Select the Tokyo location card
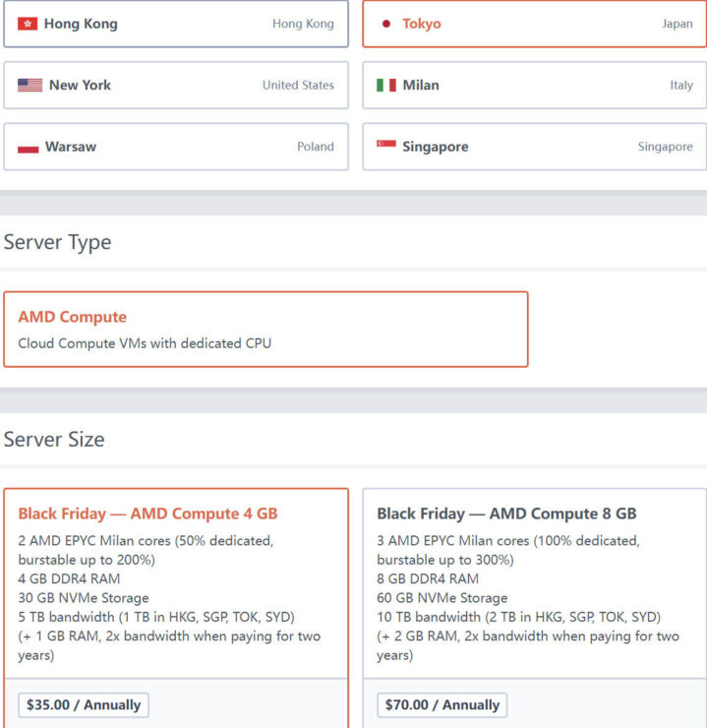 [x=534, y=24]
